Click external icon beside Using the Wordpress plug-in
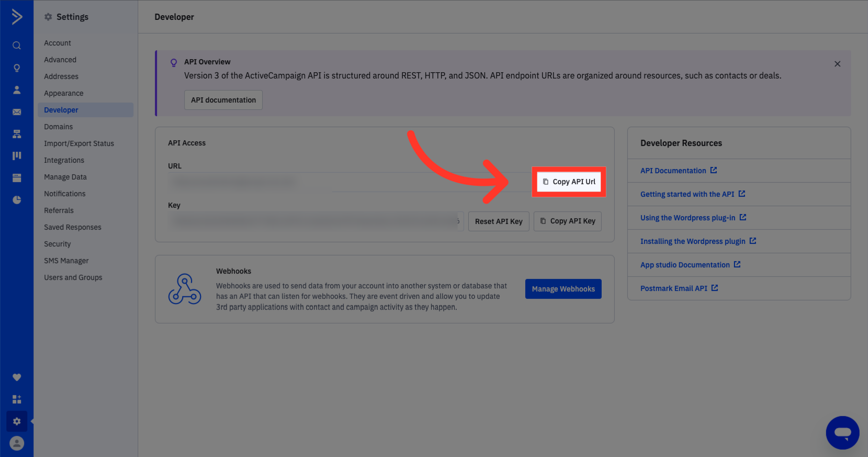This screenshot has height=457, width=868. tap(743, 217)
